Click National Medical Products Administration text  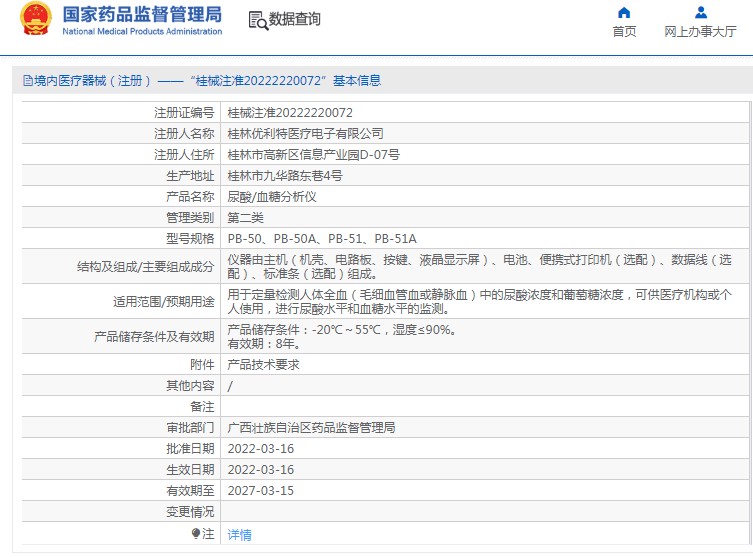(142, 32)
